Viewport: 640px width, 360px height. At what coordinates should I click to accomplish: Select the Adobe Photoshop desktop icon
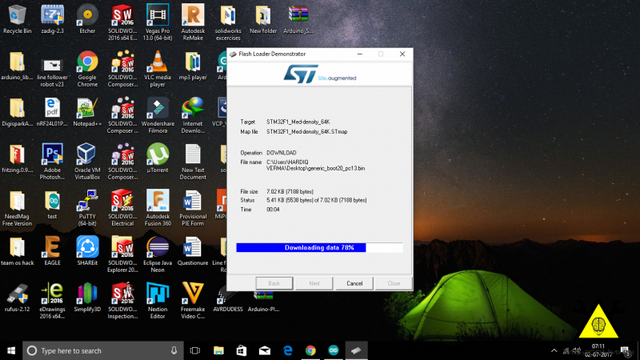(52, 162)
